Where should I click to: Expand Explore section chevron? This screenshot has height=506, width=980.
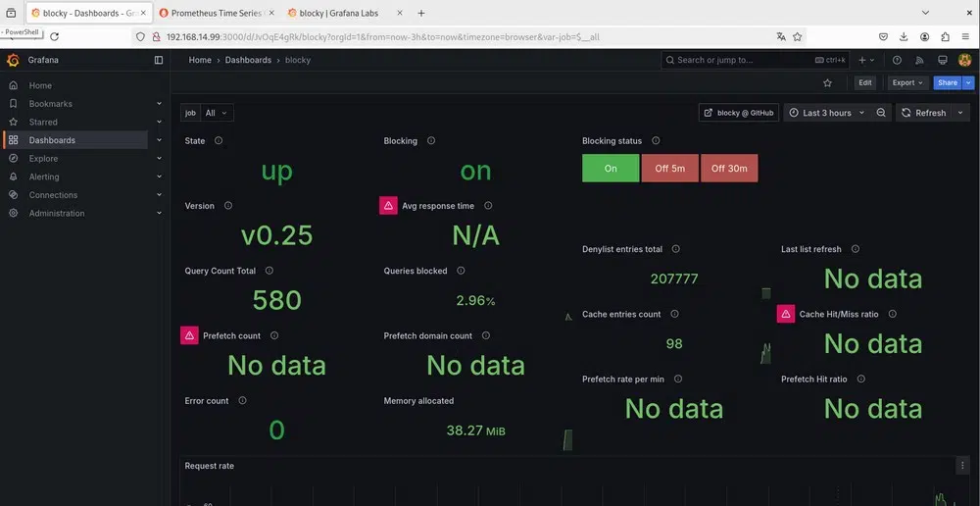[x=159, y=158]
